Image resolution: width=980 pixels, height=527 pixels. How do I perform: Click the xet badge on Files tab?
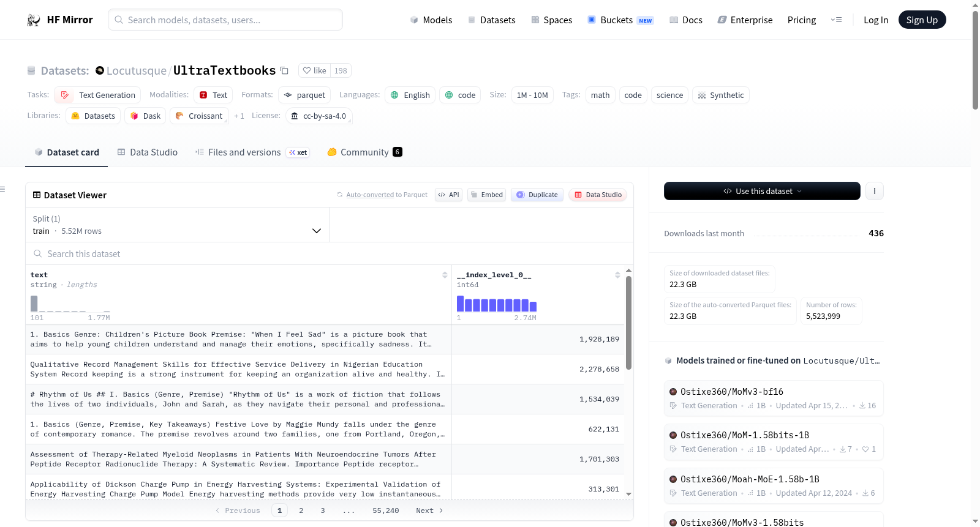click(x=298, y=152)
